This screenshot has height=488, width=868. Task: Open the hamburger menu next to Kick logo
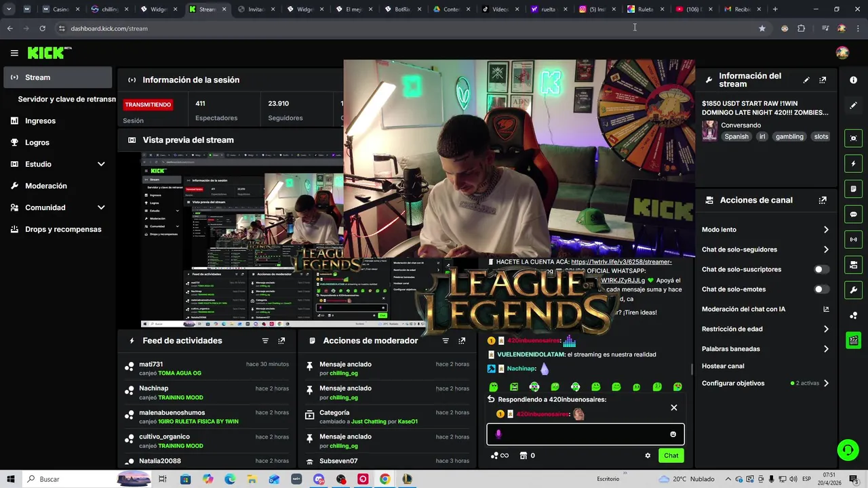click(14, 53)
